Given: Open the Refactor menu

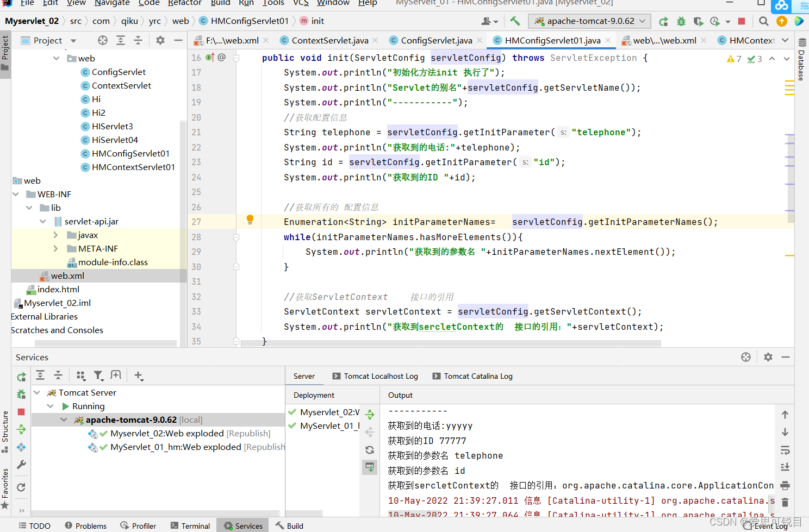Looking at the screenshot, I should pos(184,3).
